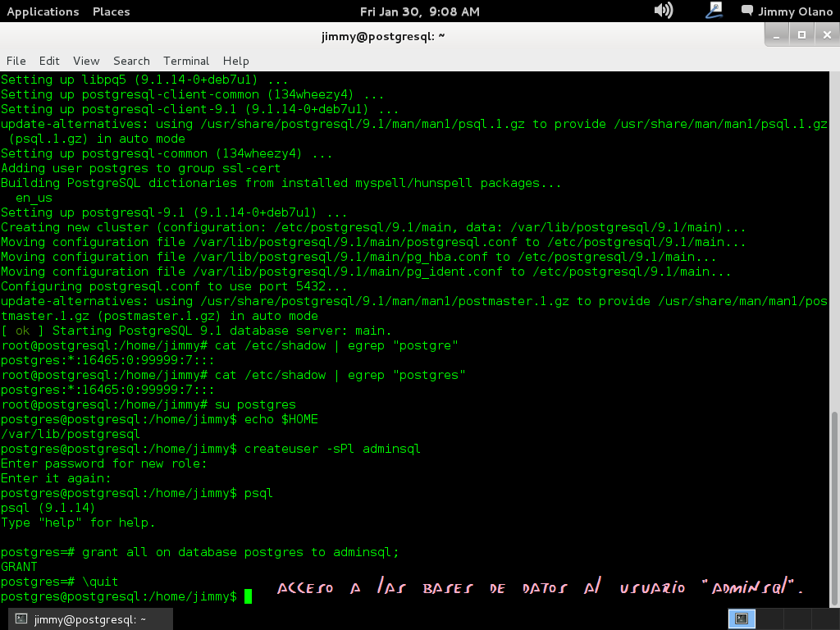Open the Search menu
The width and height of the screenshot is (840, 630).
coord(131,61)
